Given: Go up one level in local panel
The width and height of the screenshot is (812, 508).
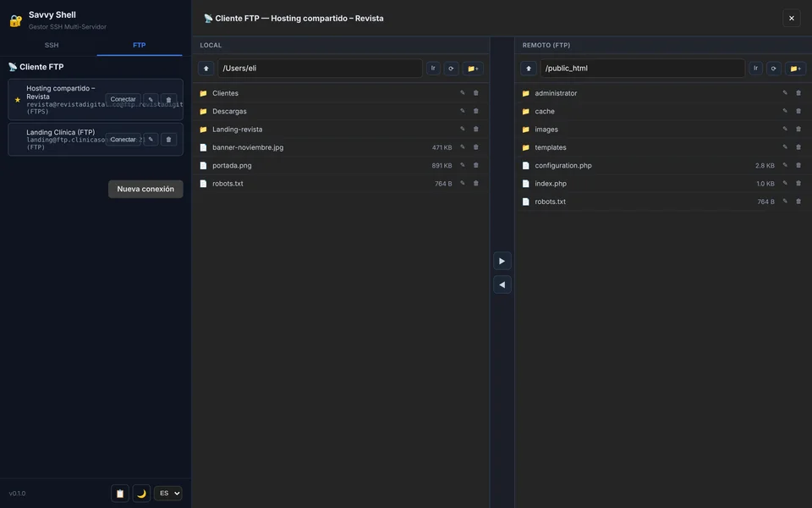Looking at the screenshot, I should (206, 69).
